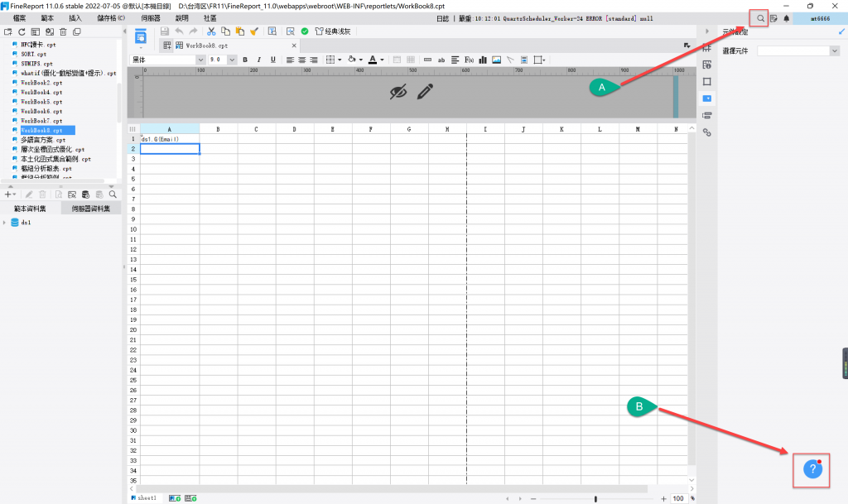The image size is (848, 504).
Task: Click the F(x) formula icon
Action: (469, 60)
